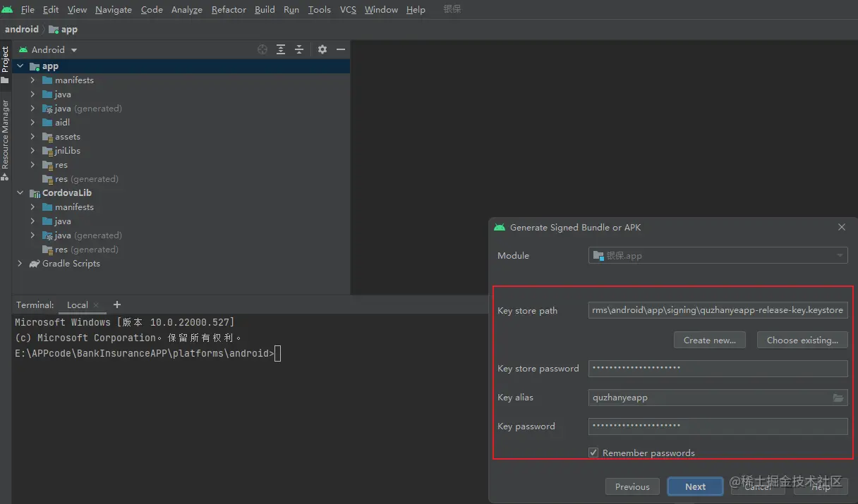
Task: Collapse the CordovaLib module node
Action: 20,193
